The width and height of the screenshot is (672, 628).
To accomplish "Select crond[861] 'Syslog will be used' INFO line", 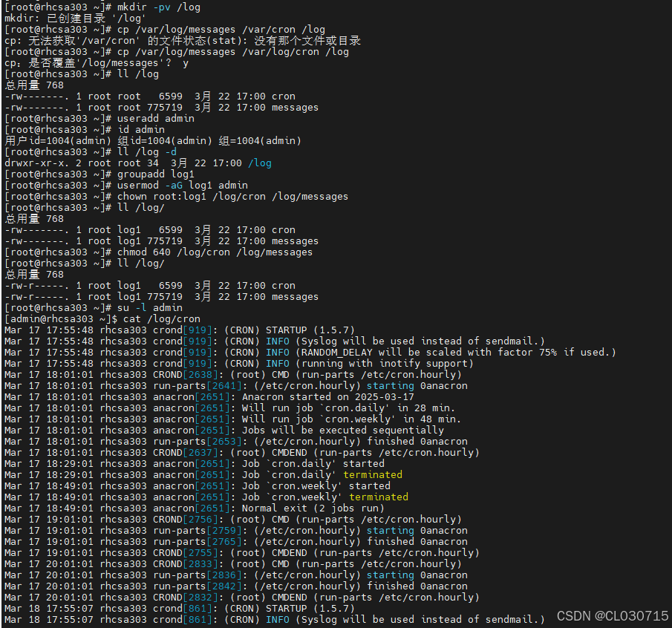I will point(275,620).
